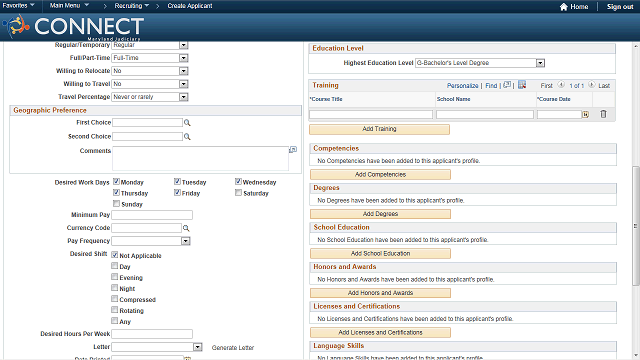640x360 pixels.
Task: Open Recruiting breadcrumb menu
Action: [x=131, y=6]
